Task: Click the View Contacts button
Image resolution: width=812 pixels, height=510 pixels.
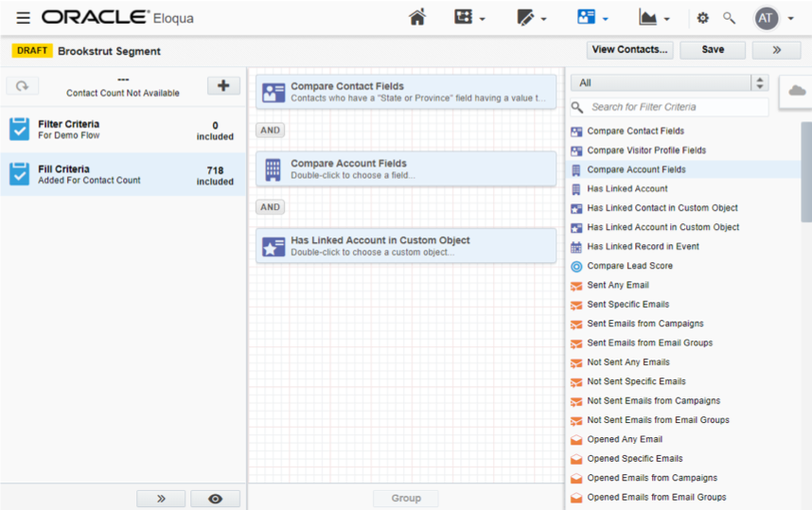Action: [629, 50]
